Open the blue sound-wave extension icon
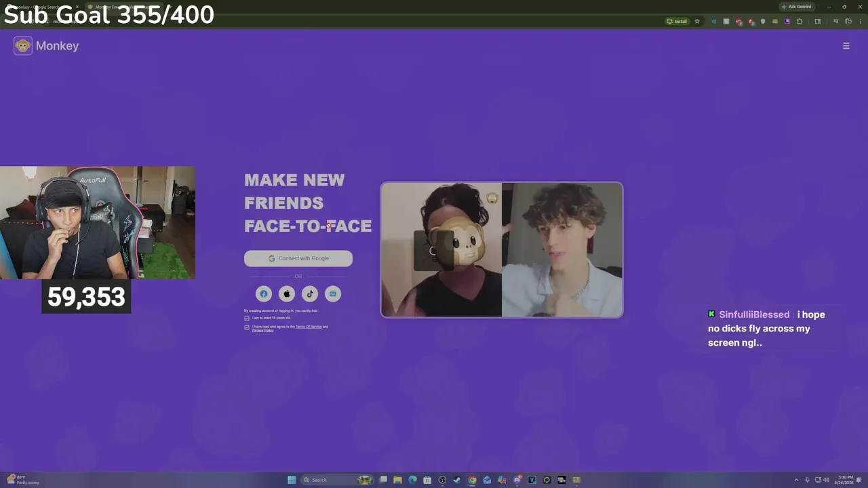 (x=713, y=21)
